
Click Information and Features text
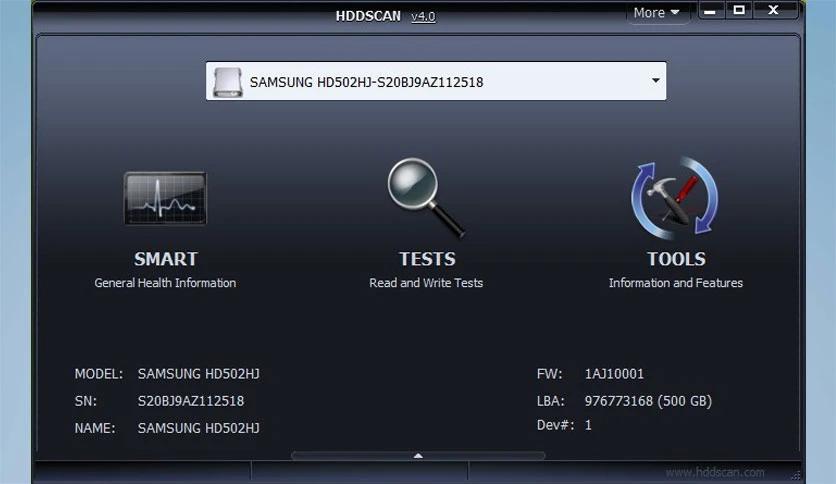tap(676, 283)
